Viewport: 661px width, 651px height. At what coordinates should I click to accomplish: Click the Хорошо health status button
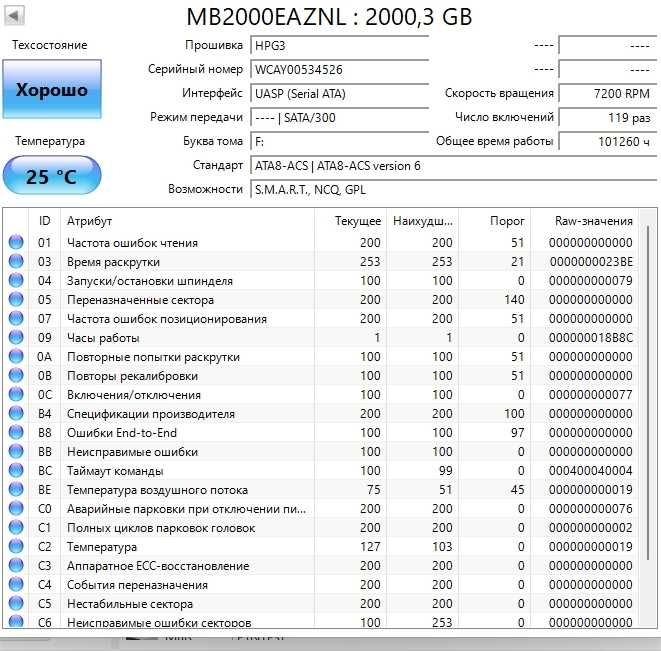tap(52, 89)
